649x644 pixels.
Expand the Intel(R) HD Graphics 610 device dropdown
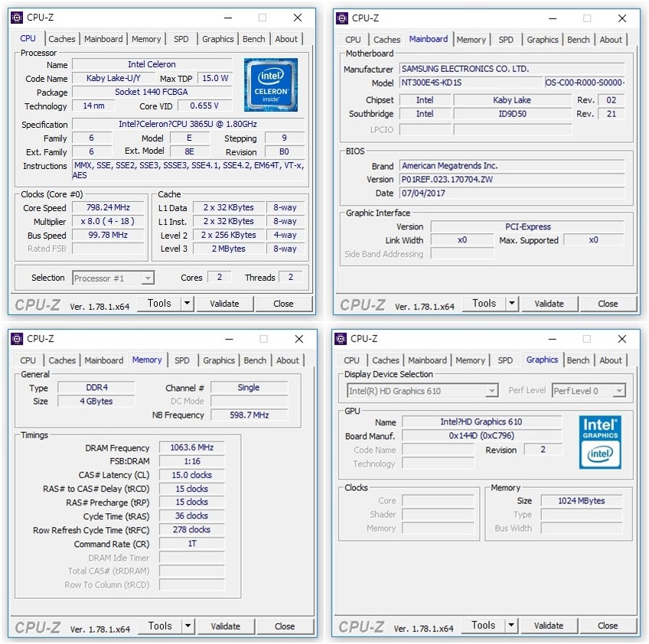click(491, 390)
